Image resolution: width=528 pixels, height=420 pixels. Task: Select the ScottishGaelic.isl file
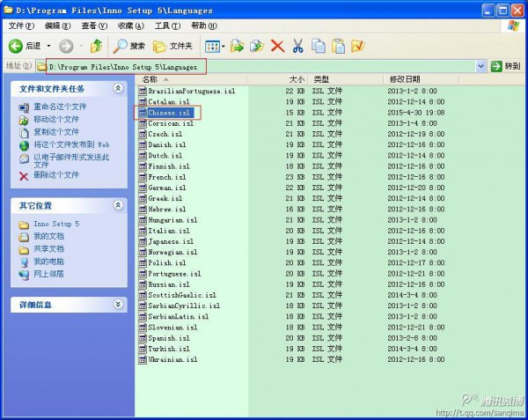182,295
